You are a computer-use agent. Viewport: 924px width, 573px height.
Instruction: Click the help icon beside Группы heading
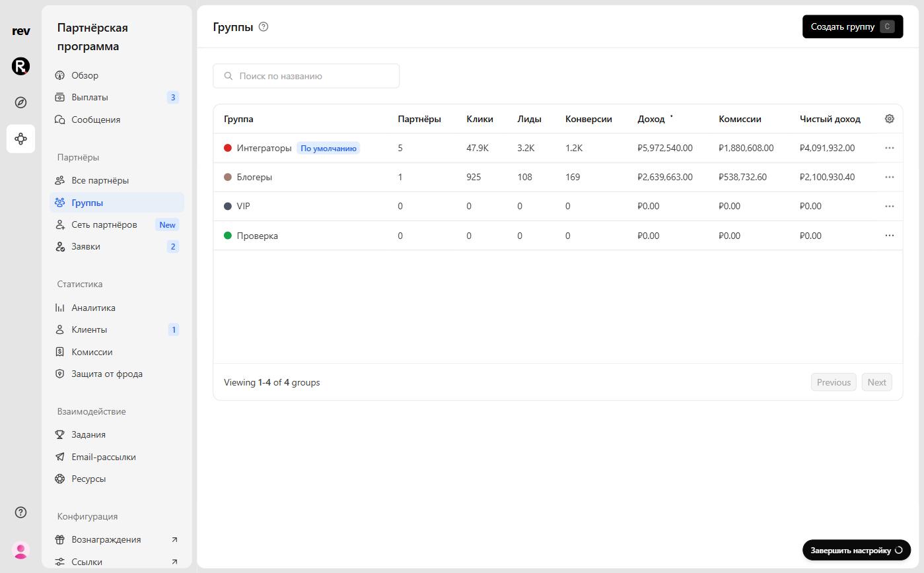pyautogui.click(x=264, y=27)
